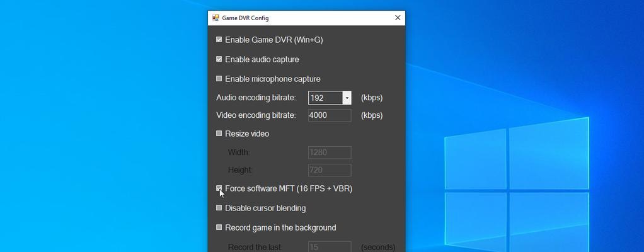Click the (kbps) label beside video bitrate
The width and height of the screenshot is (644, 252).
(372, 115)
